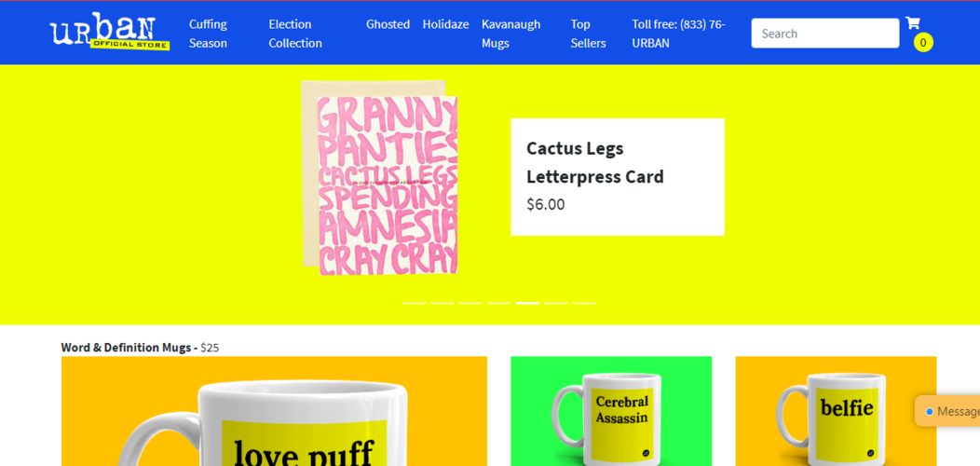Select the third carousel slide indicator
Image resolution: width=980 pixels, height=466 pixels.
pyautogui.click(x=470, y=303)
